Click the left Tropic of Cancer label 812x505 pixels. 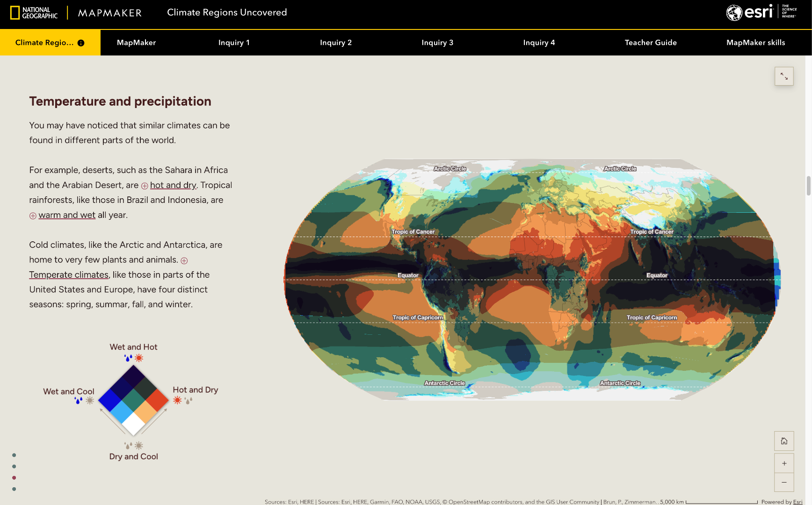pos(413,231)
